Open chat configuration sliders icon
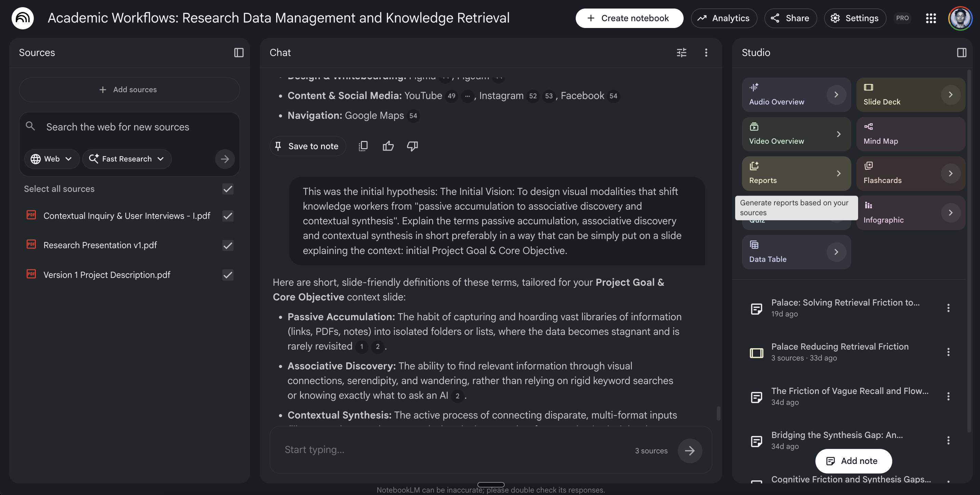The image size is (980, 495). tap(681, 53)
